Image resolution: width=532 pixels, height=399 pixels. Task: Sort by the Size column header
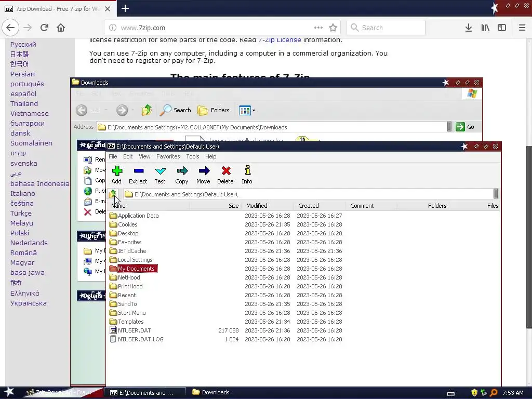coord(215,206)
